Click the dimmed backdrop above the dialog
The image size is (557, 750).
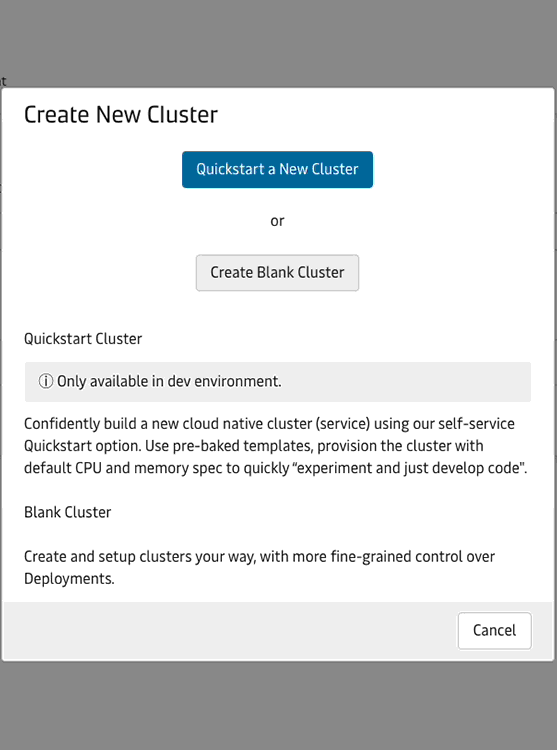pos(278,43)
